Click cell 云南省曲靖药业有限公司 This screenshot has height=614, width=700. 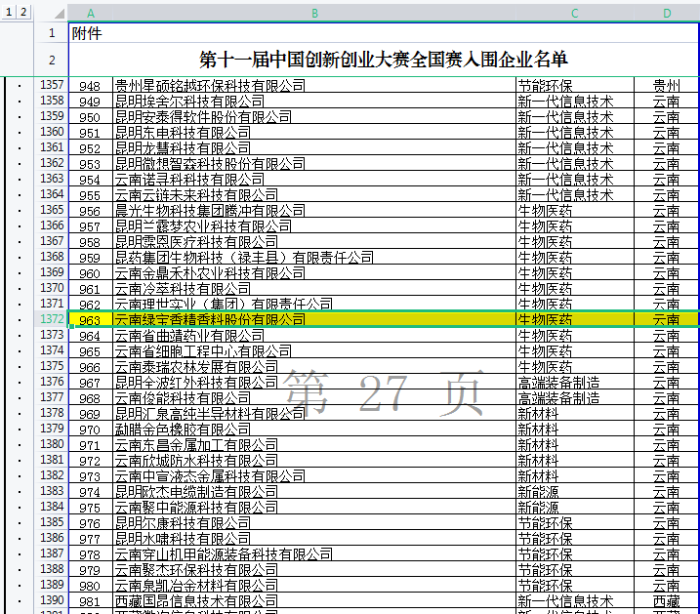(314, 335)
